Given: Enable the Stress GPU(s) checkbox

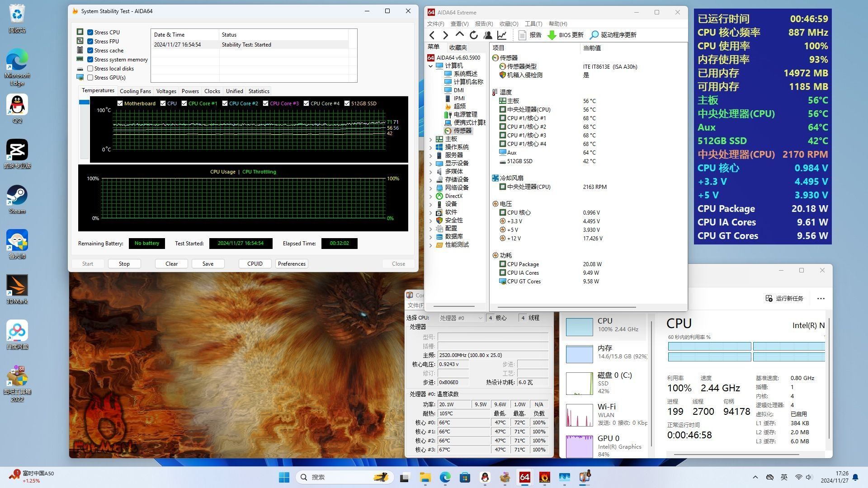Looking at the screenshot, I should pyautogui.click(x=90, y=78).
